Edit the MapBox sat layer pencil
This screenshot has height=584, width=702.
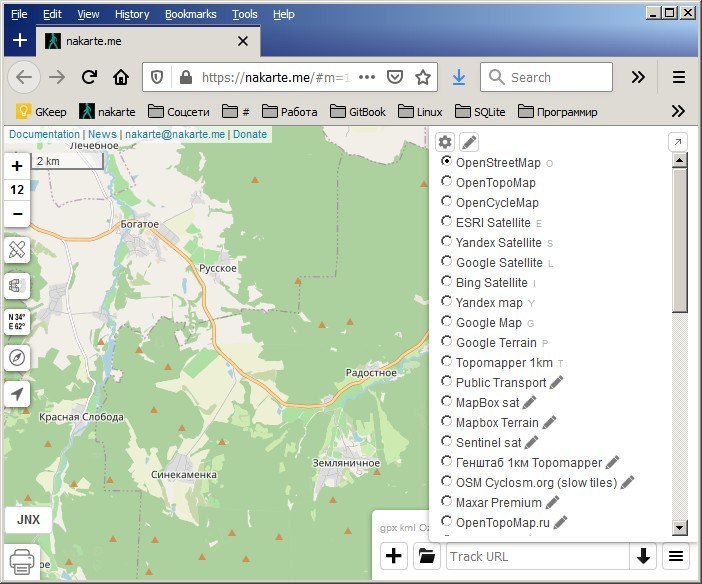(529, 403)
